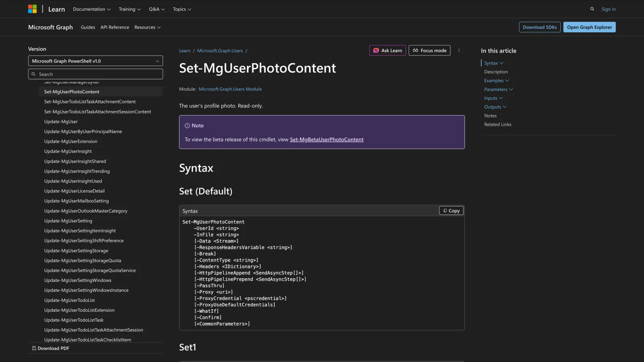Open Update-MgUserSettingWindowsInstance in the sidebar
Image resolution: width=644 pixels, height=362 pixels.
tap(87, 290)
